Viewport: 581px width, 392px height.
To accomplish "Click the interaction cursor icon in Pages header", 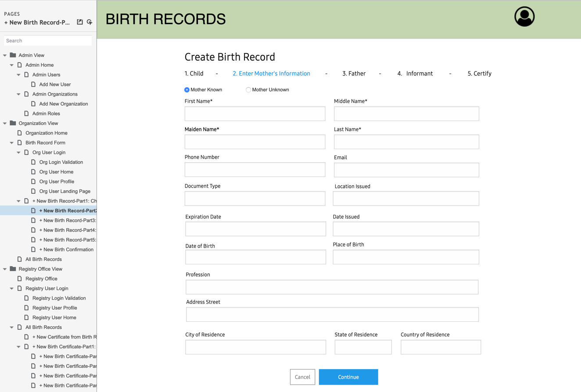I will point(90,22).
